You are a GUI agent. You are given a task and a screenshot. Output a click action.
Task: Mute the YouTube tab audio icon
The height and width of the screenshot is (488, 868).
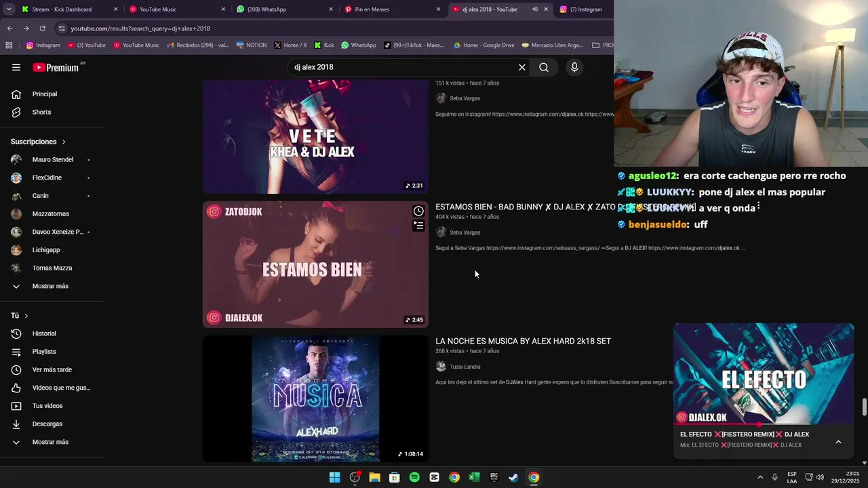[x=535, y=9]
